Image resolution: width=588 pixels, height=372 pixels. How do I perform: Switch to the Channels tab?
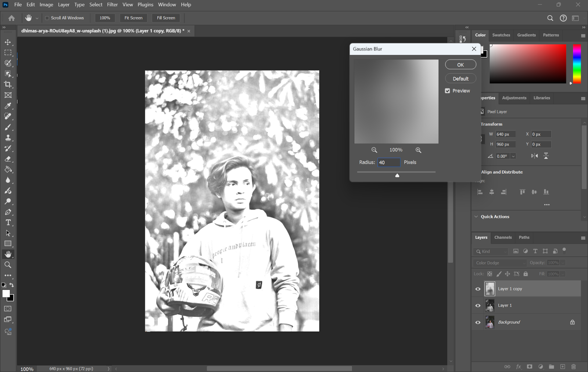pos(503,238)
